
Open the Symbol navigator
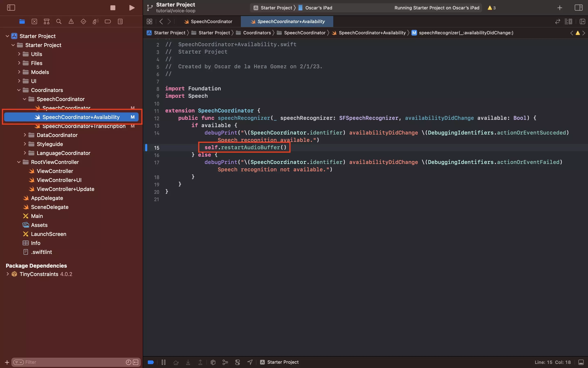(46, 22)
